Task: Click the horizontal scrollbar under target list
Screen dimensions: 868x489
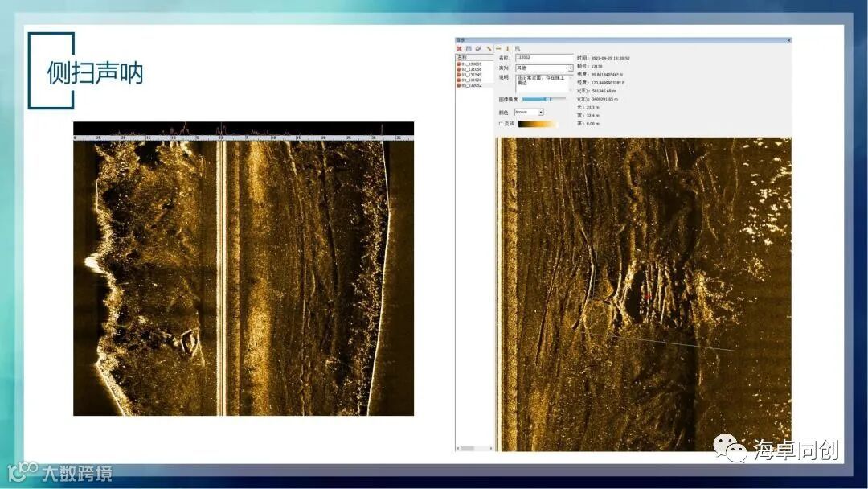Action: [x=474, y=448]
